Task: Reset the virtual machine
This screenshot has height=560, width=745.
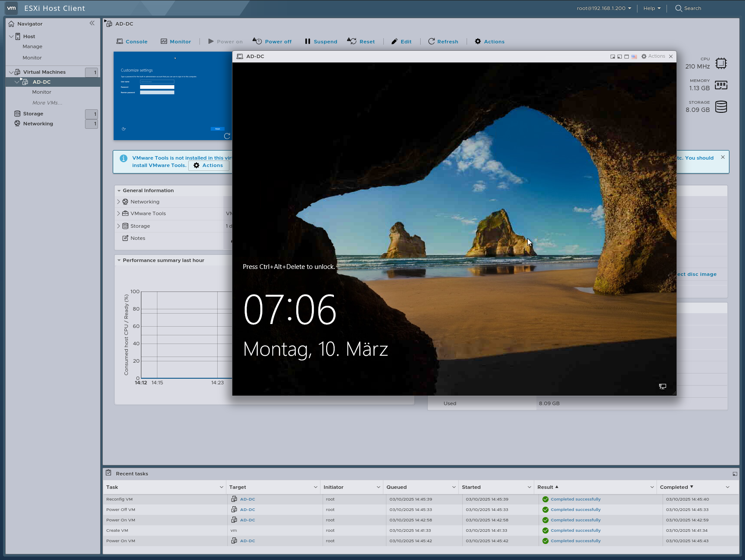Action: click(361, 41)
